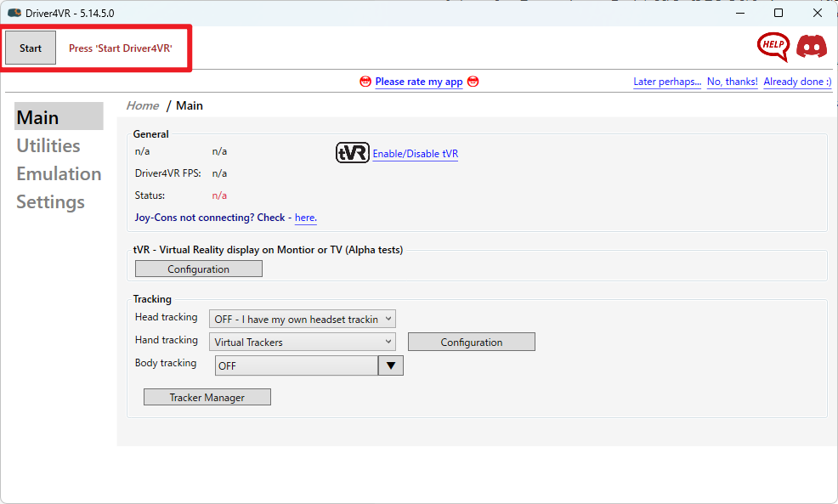Screen dimensions: 838x504
Task: Open tVR Configuration button
Action: pos(198,269)
